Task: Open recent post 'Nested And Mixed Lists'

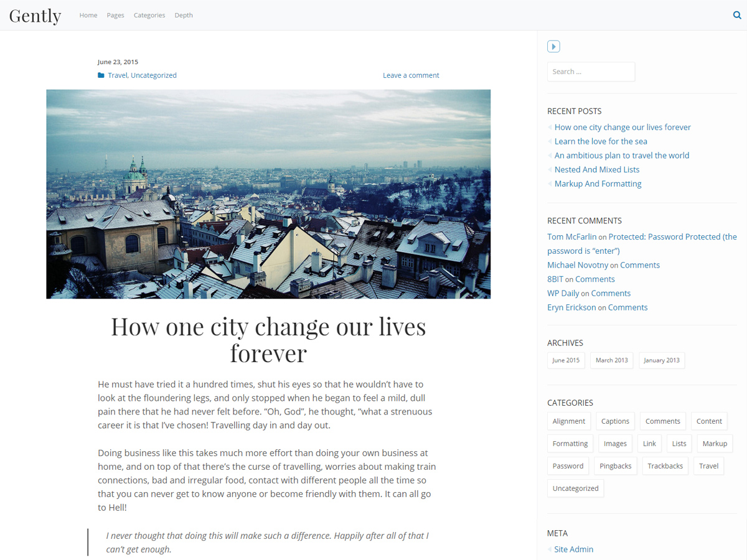Action: click(x=597, y=169)
